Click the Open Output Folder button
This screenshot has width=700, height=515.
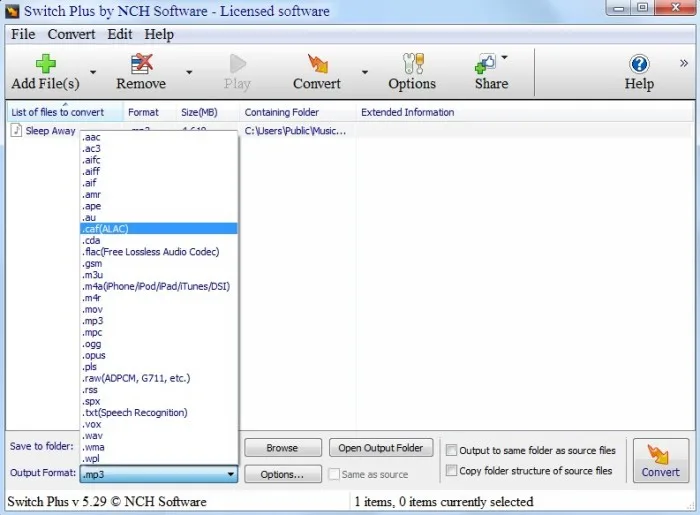coord(381,448)
